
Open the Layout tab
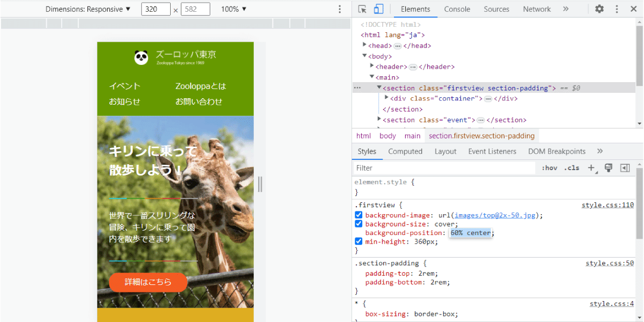click(445, 151)
